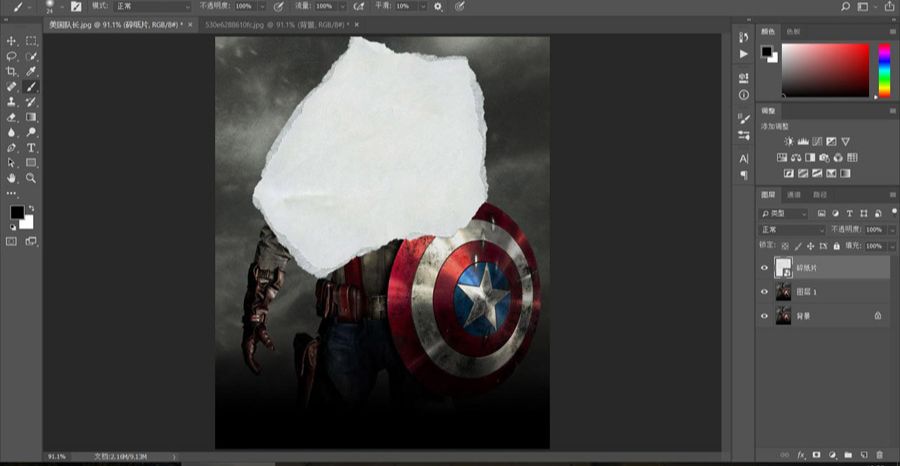Toggle lock image pixels brush icon
The width and height of the screenshot is (900, 466).
(x=798, y=246)
